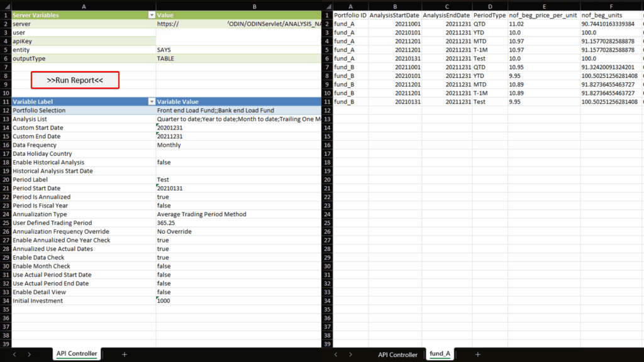Add new sheet beside fund_A tab

point(477,354)
